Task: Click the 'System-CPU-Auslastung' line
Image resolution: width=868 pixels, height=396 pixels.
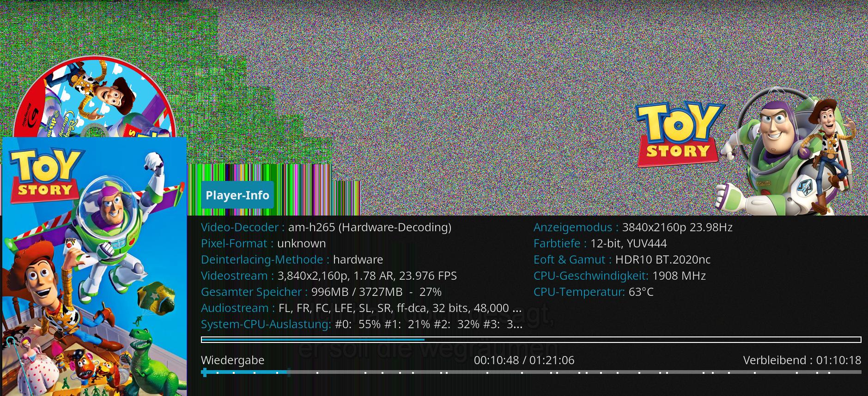Action: pyautogui.click(x=362, y=324)
